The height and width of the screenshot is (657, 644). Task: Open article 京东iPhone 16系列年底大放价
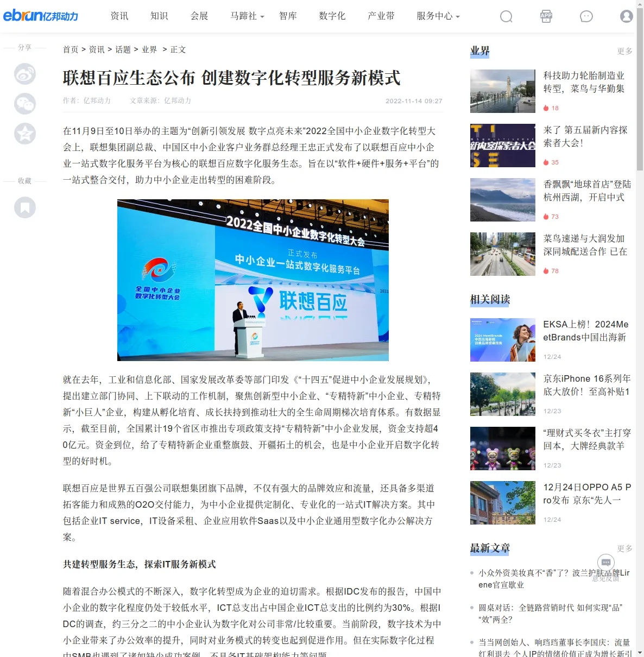pyautogui.click(x=587, y=385)
